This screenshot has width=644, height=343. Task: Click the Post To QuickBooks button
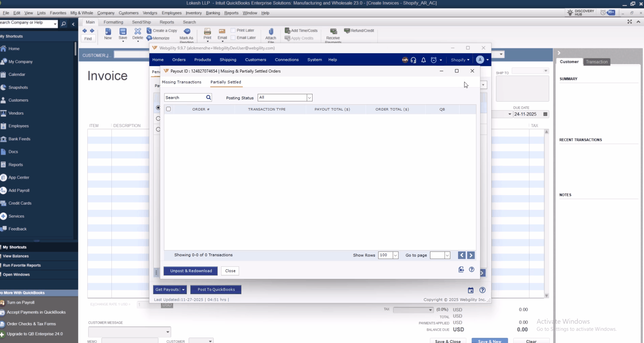(216, 290)
